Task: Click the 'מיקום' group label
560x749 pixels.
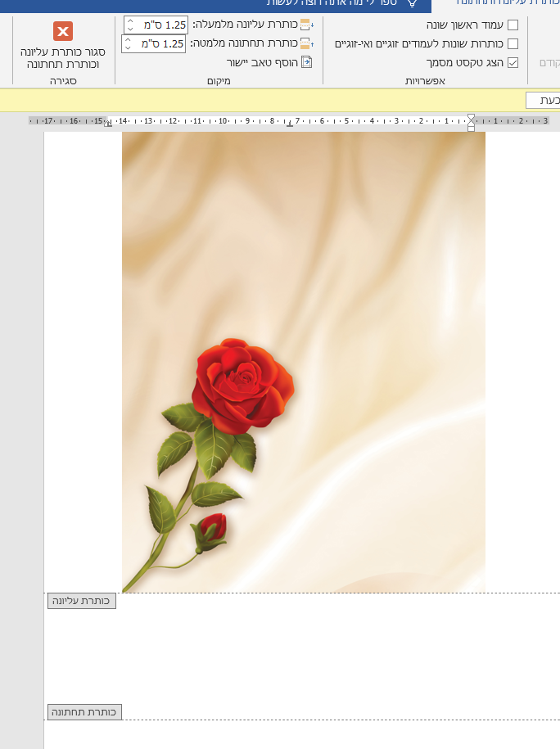Action: (219, 81)
